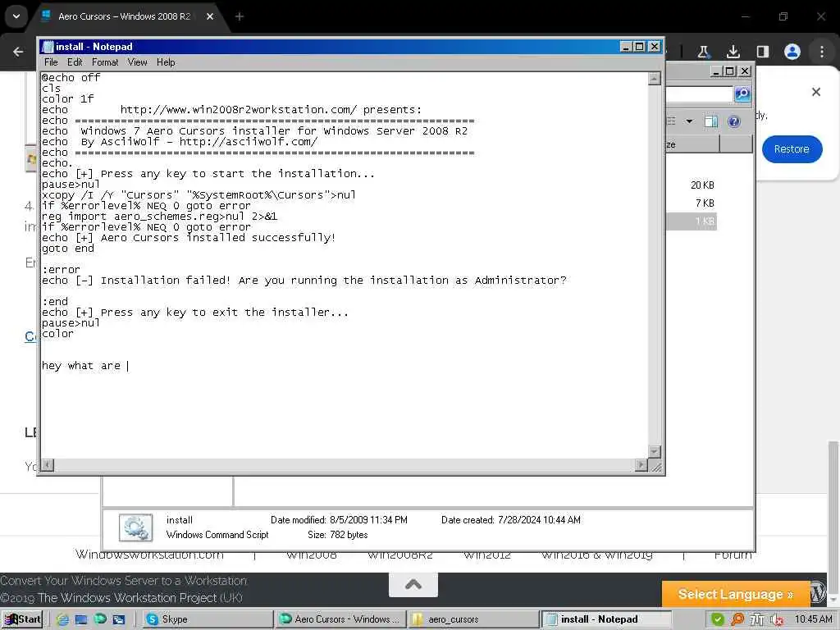Open the Windows Start button
840x630 pixels.
22,619
